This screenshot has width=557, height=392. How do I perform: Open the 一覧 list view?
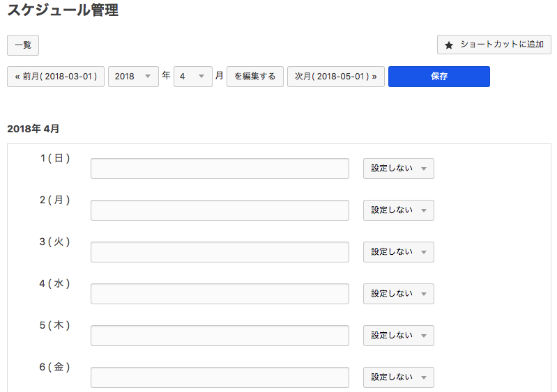click(x=23, y=45)
